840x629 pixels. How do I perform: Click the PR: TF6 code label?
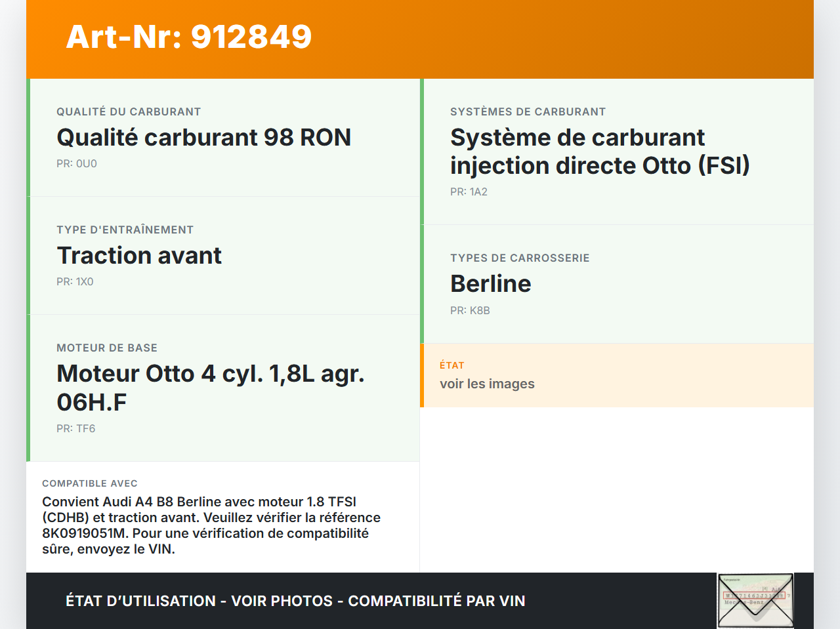click(75, 428)
